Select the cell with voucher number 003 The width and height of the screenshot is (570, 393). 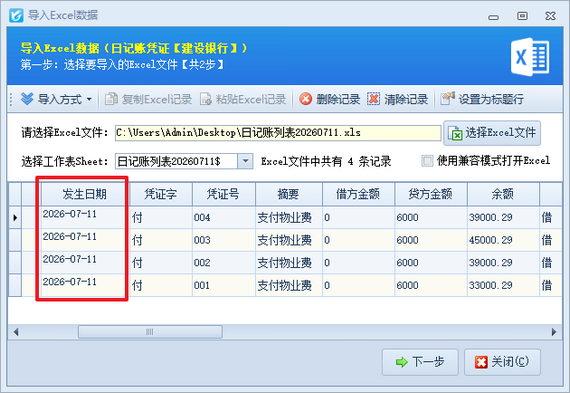224,240
